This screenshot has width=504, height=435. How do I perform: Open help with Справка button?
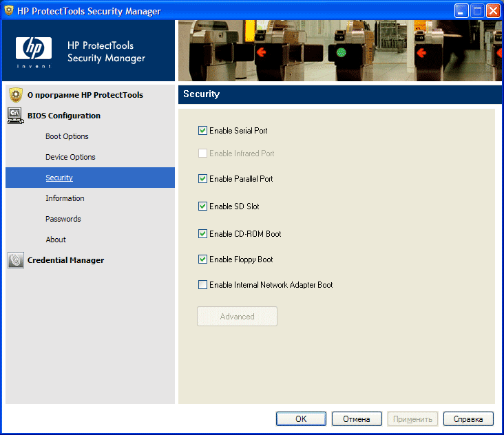pos(468,419)
